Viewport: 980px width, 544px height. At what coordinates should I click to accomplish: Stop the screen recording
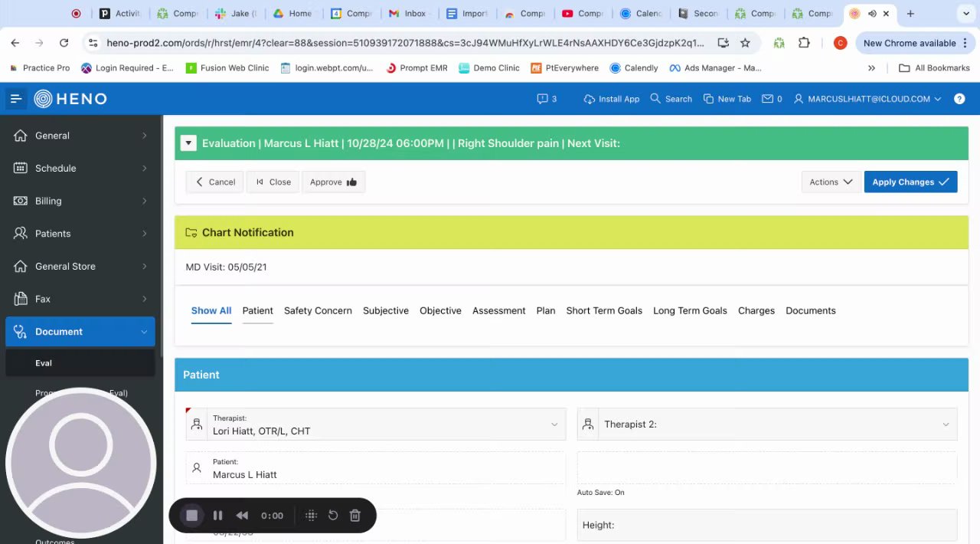(x=192, y=516)
